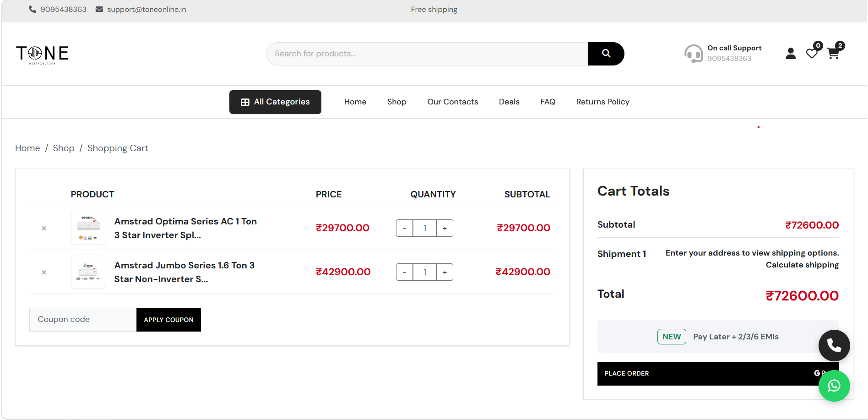Click the NEW badge label

672,337
